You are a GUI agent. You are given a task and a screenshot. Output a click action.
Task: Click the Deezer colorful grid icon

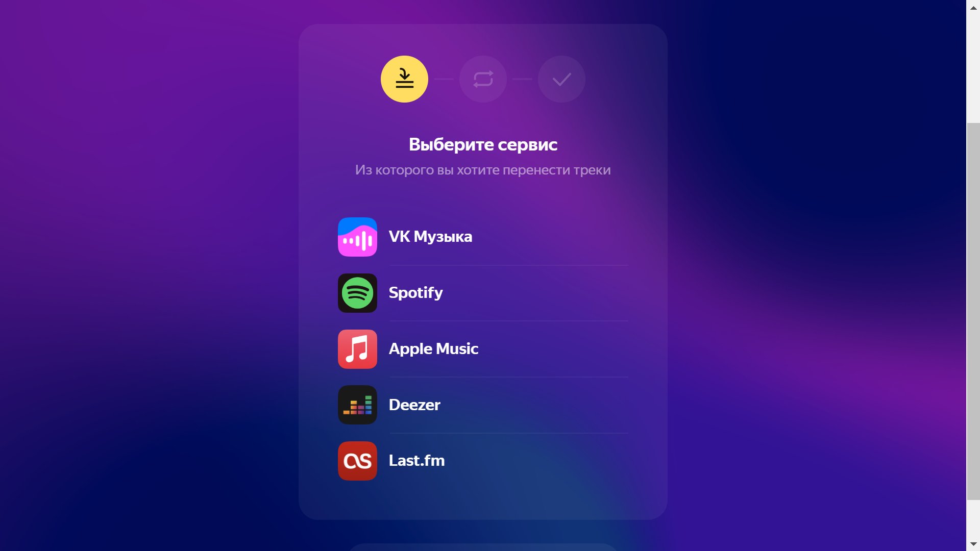pyautogui.click(x=358, y=405)
